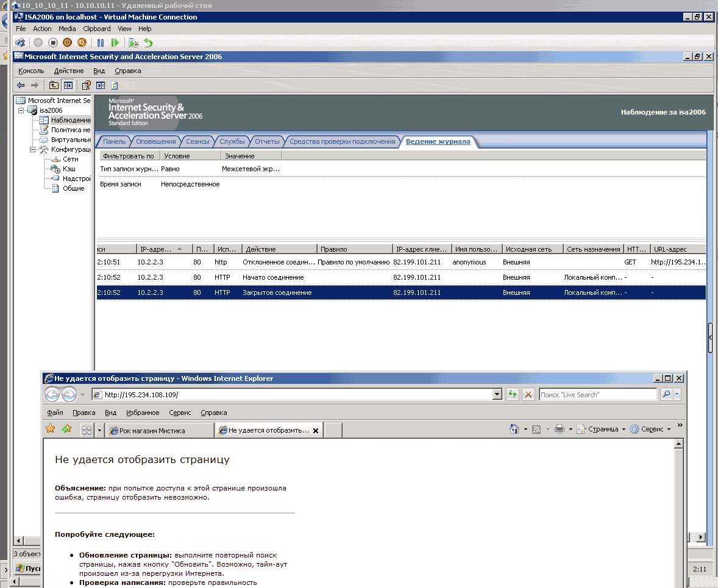
Task: Pause the virtual machine
Action: 101,43
